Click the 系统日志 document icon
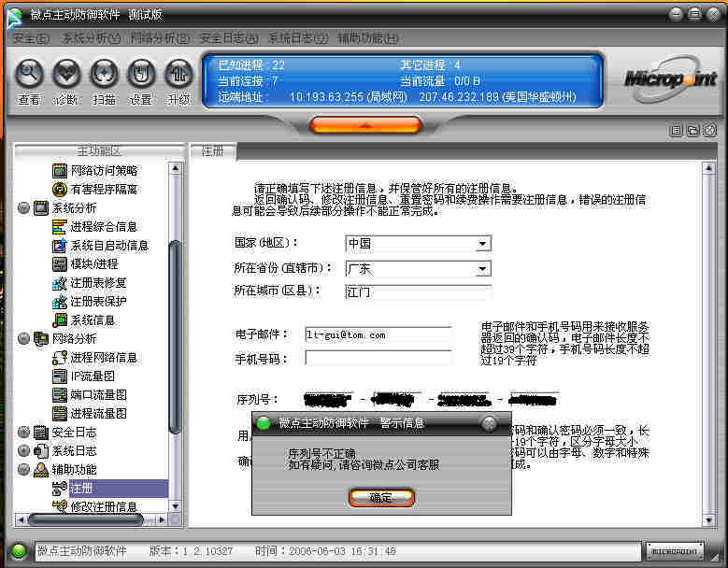Screen dimensions: 728x568 (x=41, y=451)
